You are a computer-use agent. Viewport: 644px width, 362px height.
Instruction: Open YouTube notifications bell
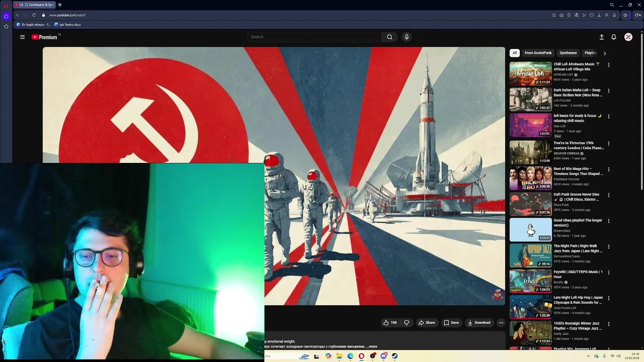click(614, 37)
